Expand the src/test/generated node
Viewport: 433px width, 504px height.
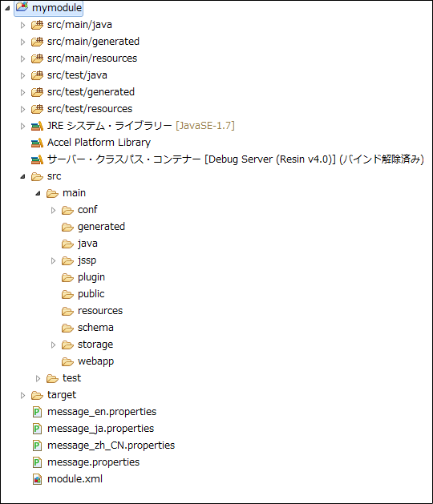click(x=22, y=92)
